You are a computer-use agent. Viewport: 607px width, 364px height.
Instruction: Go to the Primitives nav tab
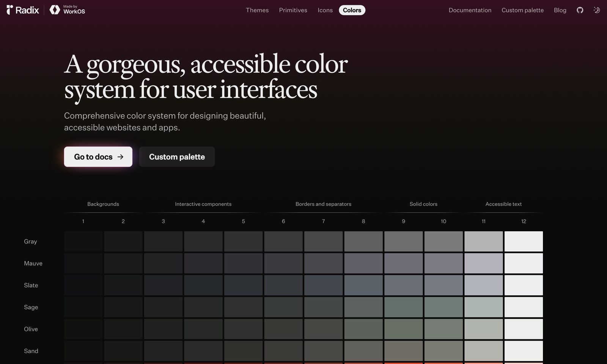coord(293,10)
